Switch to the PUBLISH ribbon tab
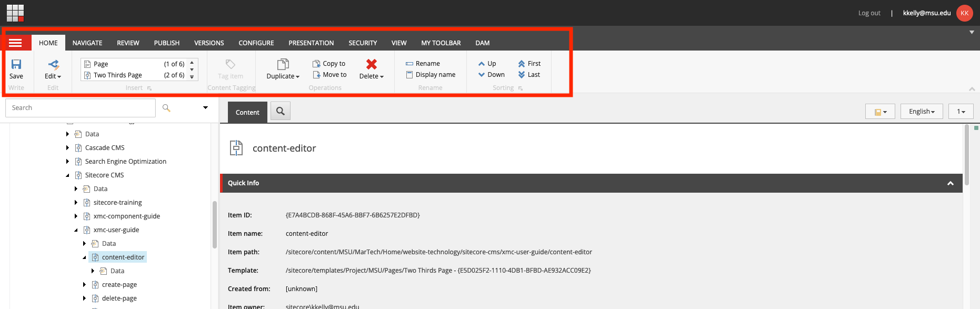The image size is (980, 309). 166,43
